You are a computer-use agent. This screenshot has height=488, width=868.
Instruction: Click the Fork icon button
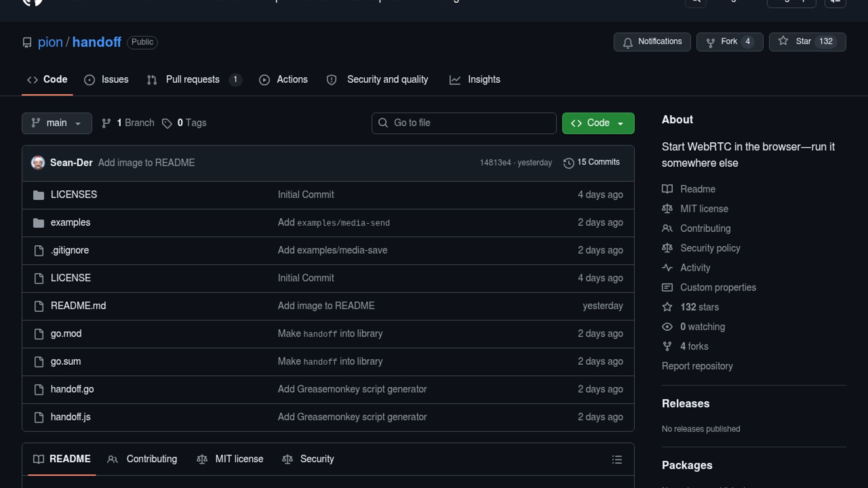[711, 42]
